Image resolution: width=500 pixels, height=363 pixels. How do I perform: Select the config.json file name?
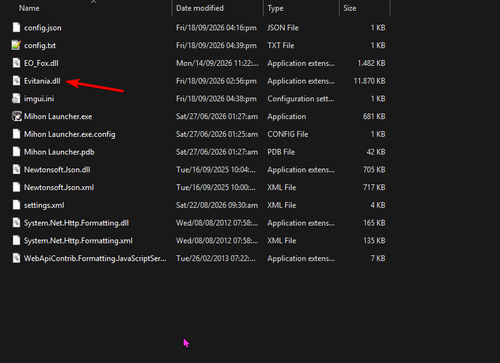(43, 28)
